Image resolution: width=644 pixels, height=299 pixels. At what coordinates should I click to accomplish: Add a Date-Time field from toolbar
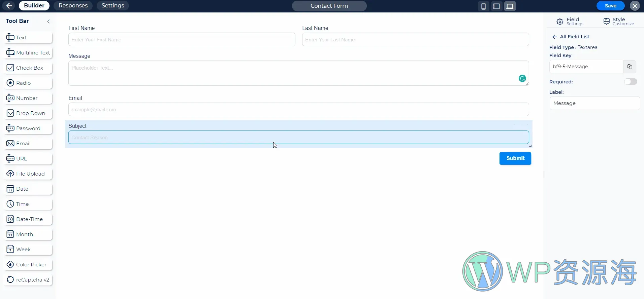click(x=29, y=219)
